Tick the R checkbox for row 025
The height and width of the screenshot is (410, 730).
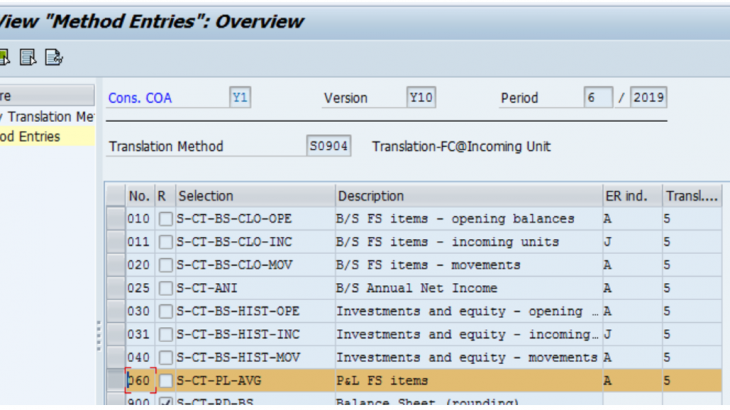[x=165, y=288]
